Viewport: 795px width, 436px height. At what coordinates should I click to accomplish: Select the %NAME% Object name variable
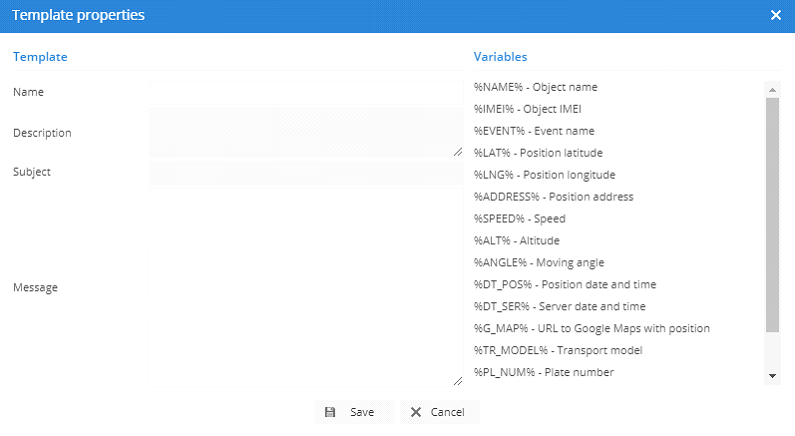[535, 87]
